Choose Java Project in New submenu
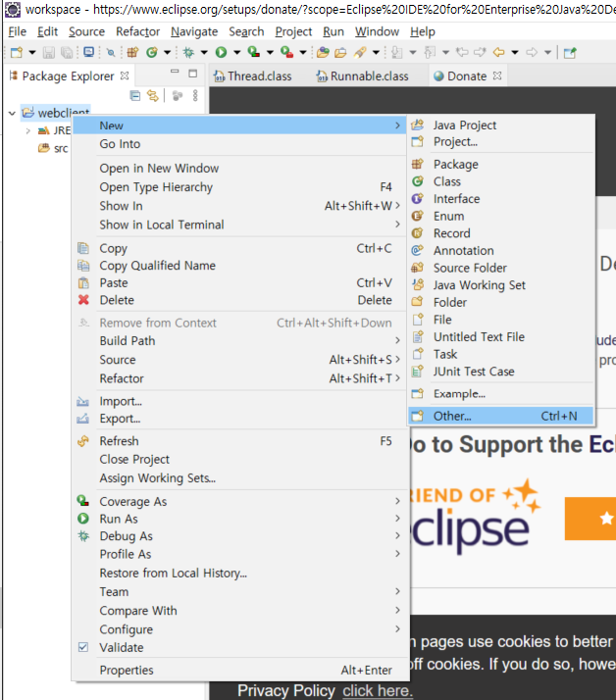Viewport: 616px width, 700px height. [x=501, y=125]
